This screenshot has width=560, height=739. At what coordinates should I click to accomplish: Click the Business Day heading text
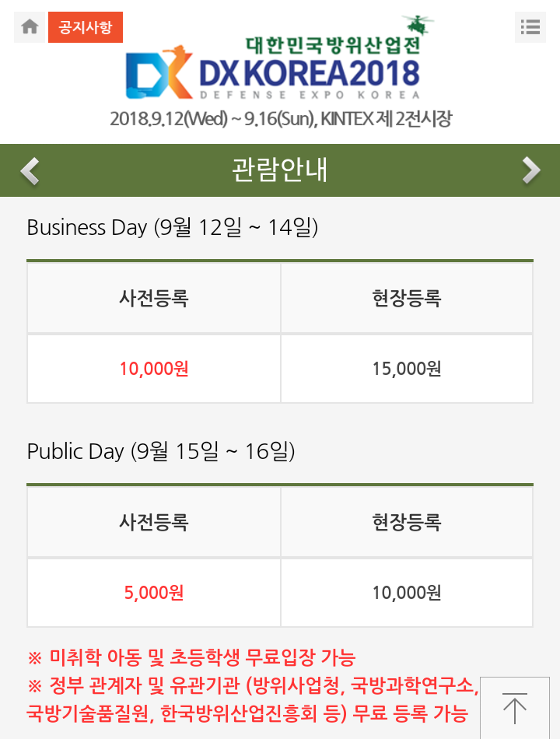click(x=172, y=227)
